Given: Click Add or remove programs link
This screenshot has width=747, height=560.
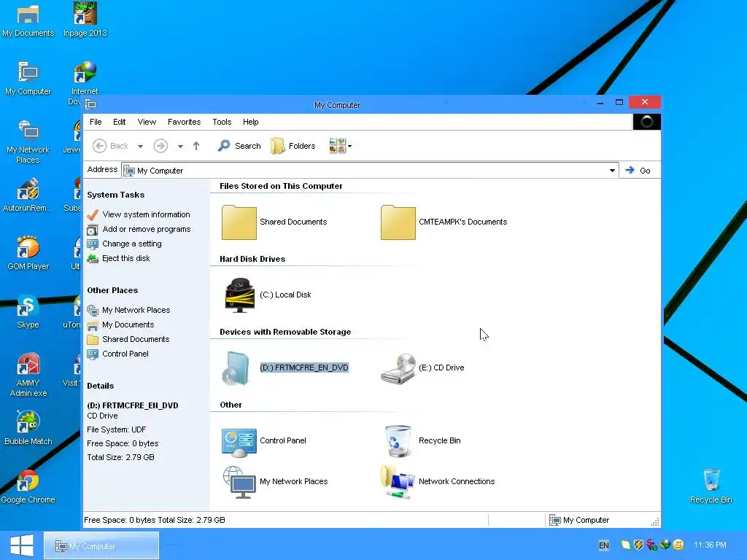Looking at the screenshot, I should 147,230.
